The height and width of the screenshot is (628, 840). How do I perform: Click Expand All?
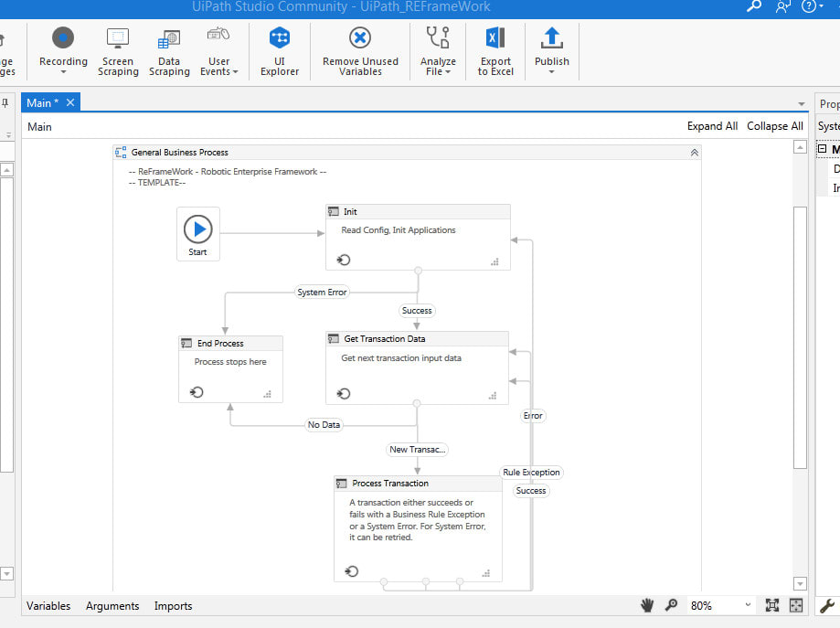point(713,126)
